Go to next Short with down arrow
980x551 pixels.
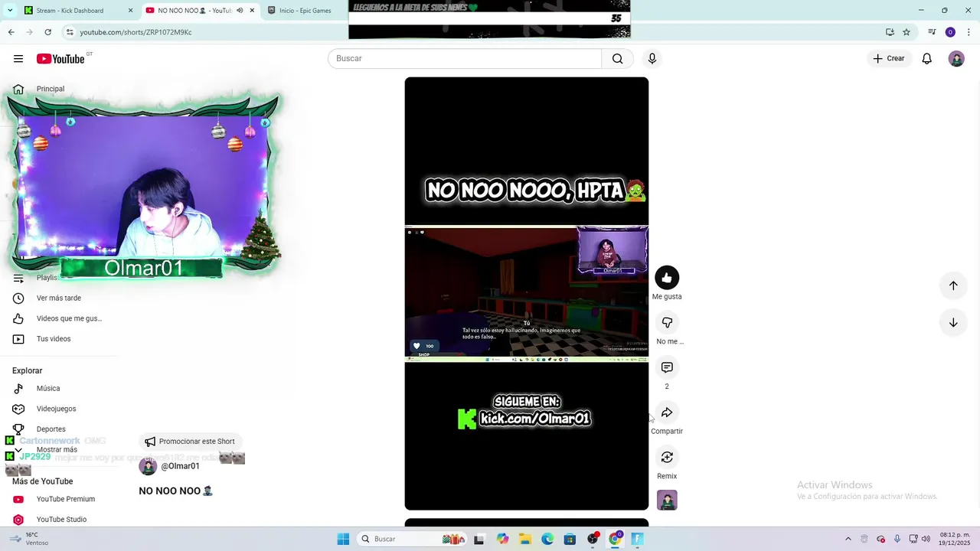tap(953, 323)
